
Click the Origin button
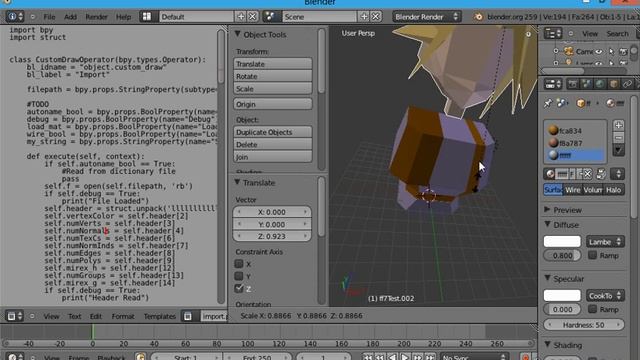[x=273, y=104]
